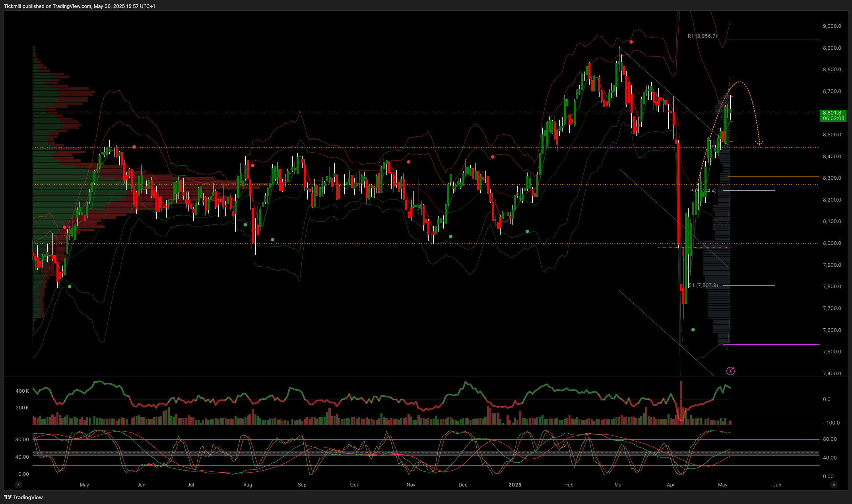
Task: Click the 8,900.00 price axis label
Action: pos(832,48)
